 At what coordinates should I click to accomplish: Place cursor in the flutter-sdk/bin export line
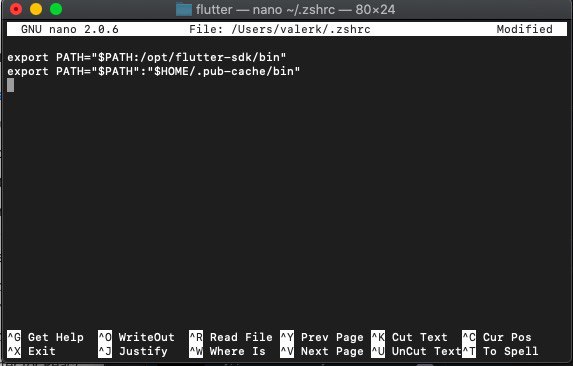[x=147, y=57]
